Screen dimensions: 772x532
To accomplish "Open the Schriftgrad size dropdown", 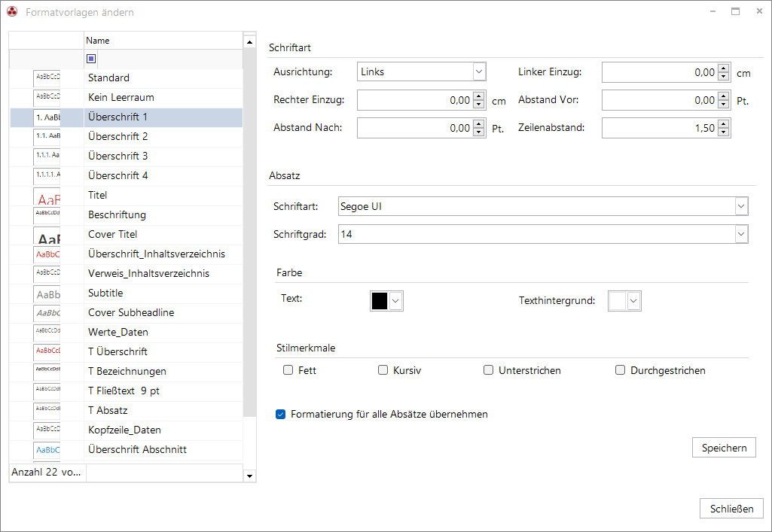I will 741,235.
